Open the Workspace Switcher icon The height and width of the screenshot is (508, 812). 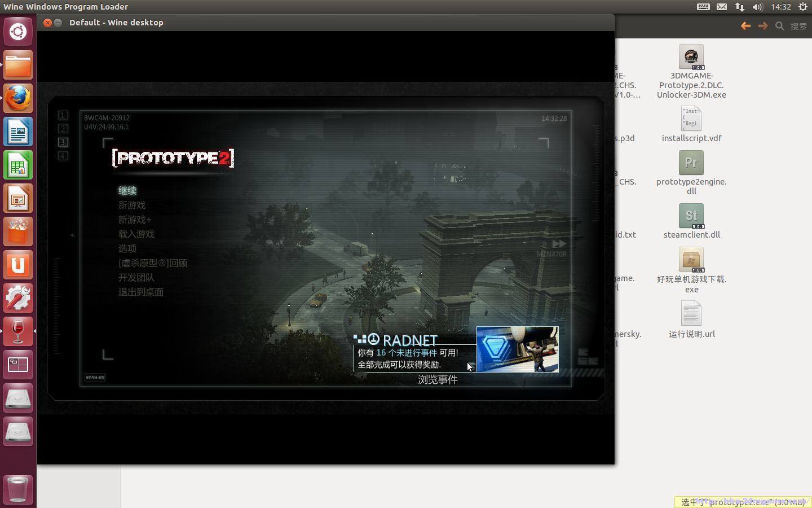click(18, 365)
